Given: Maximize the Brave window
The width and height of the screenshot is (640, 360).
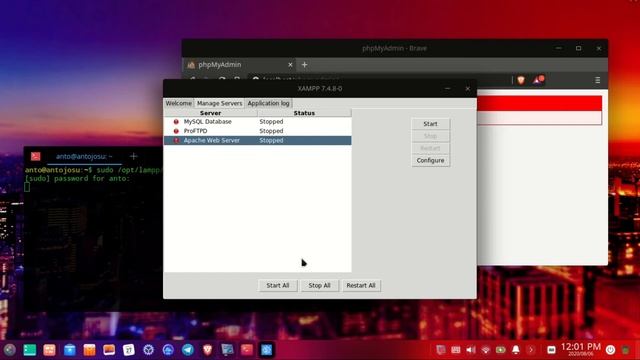Looking at the screenshot, I should pyautogui.click(x=578, y=48).
